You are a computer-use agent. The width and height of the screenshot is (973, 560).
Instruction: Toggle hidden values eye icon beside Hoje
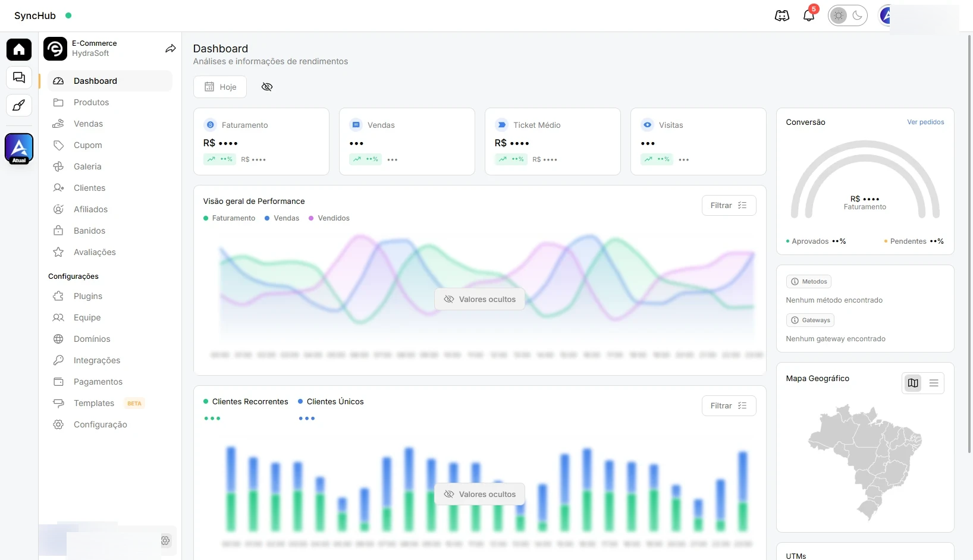[x=267, y=87]
